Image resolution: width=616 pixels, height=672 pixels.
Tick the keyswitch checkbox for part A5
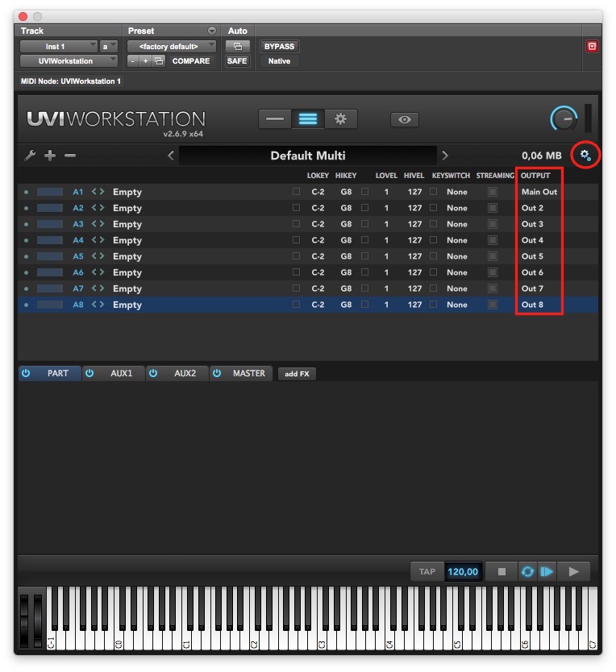pos(433,256)
